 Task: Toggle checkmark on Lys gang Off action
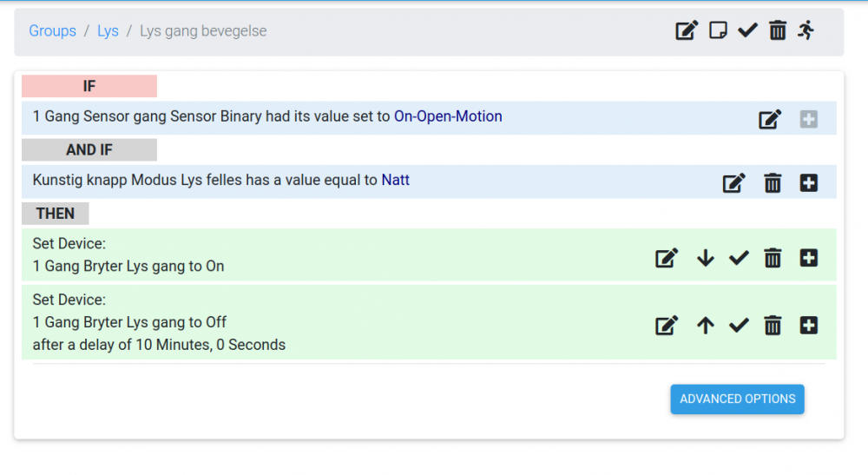739,326
